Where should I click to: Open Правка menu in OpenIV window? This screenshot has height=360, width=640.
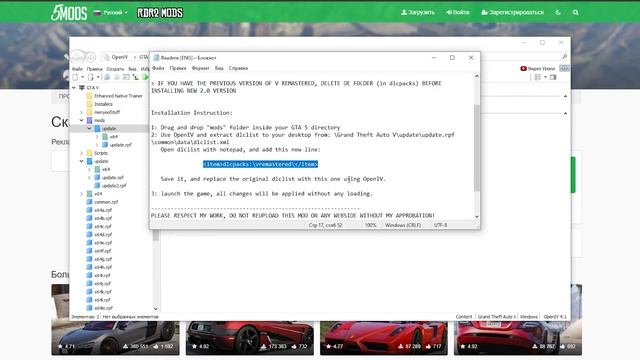pos(94,69)
